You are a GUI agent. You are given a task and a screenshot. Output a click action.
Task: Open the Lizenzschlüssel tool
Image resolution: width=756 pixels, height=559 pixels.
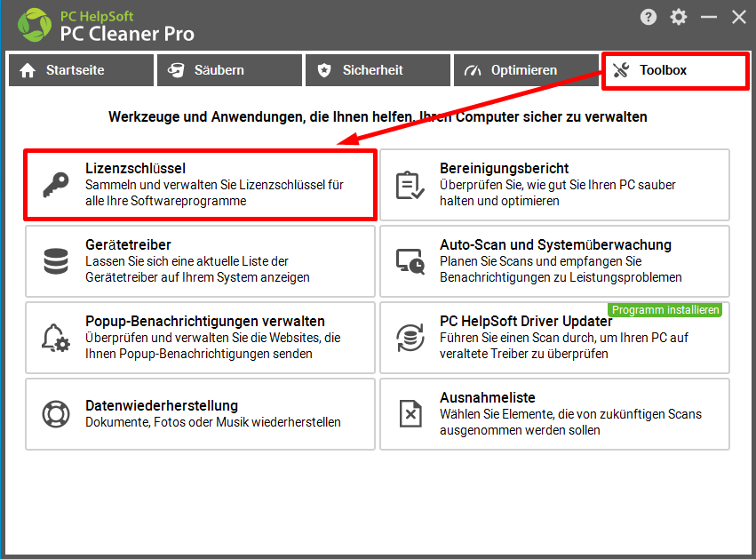(x=200, y=185)
